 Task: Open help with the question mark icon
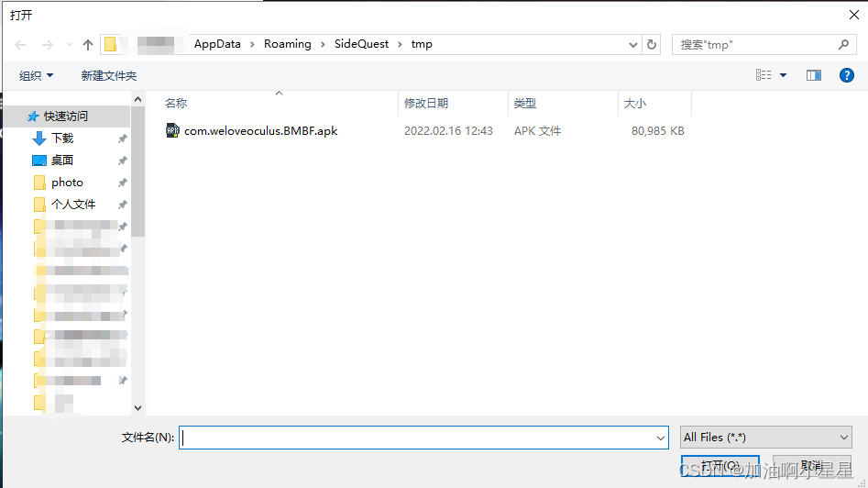[846, 75]
